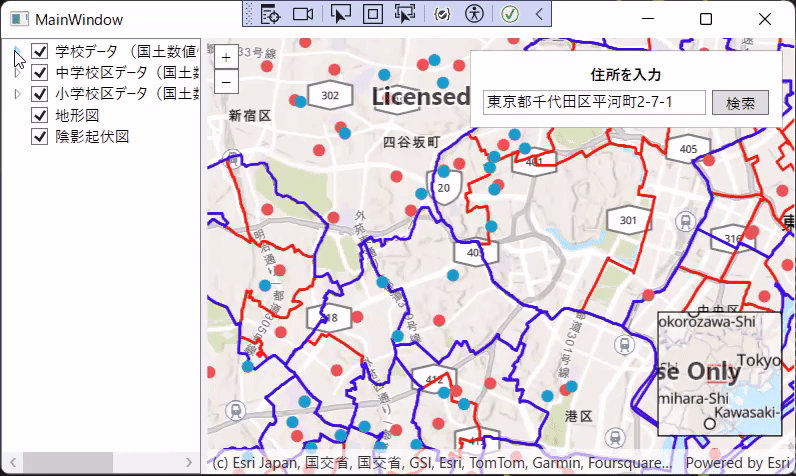Click route shield 405 on the map
This screenshot has width=796, height=476.
tap(688, 149)
